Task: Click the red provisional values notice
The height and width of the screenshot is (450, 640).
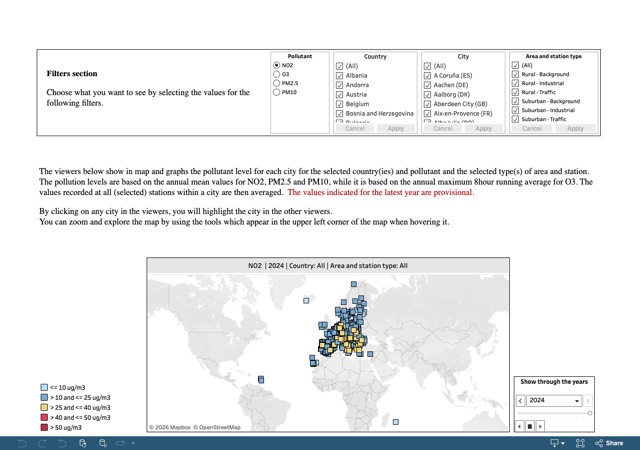Action: click(x=381, y=192)
